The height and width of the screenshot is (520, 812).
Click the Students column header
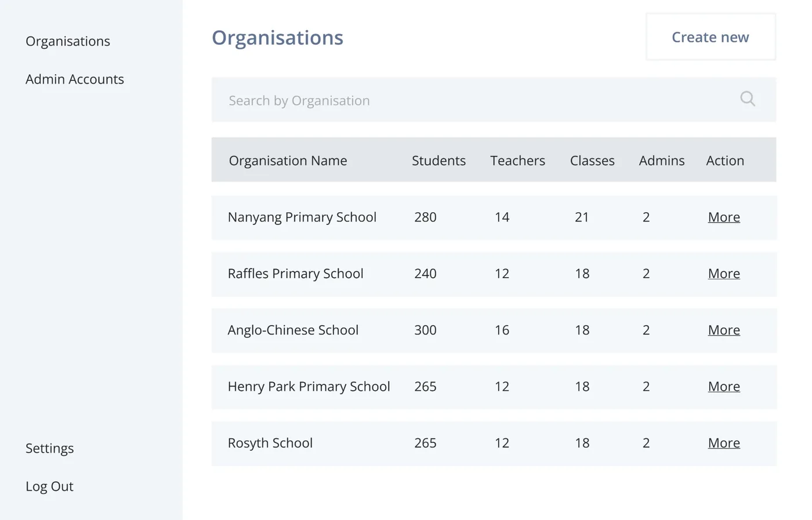tap(438, 161)
